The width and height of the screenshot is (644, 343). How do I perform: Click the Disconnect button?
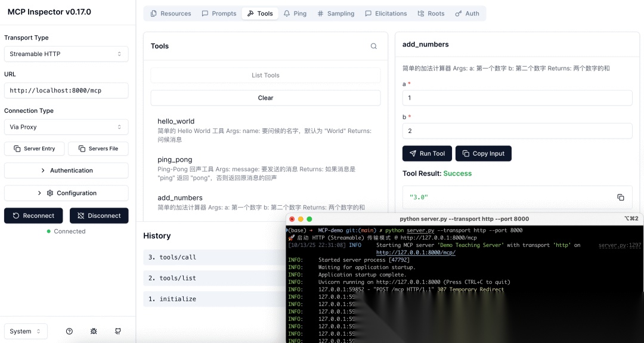(x=99, y=216)
